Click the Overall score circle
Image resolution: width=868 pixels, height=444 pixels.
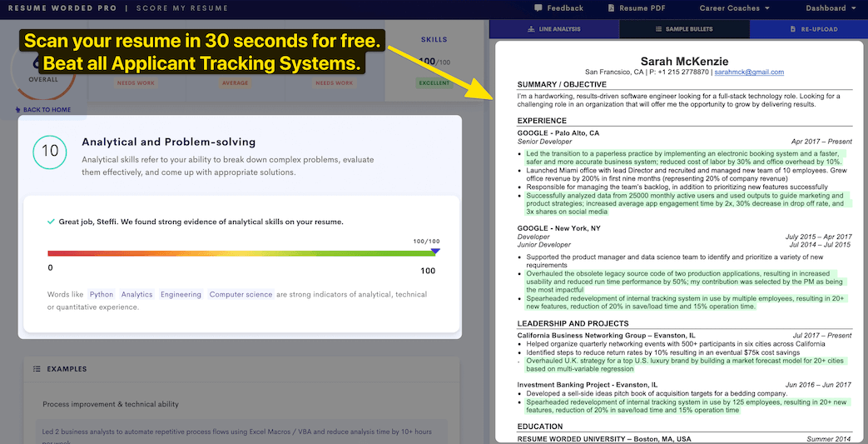(x=43, y=69)
